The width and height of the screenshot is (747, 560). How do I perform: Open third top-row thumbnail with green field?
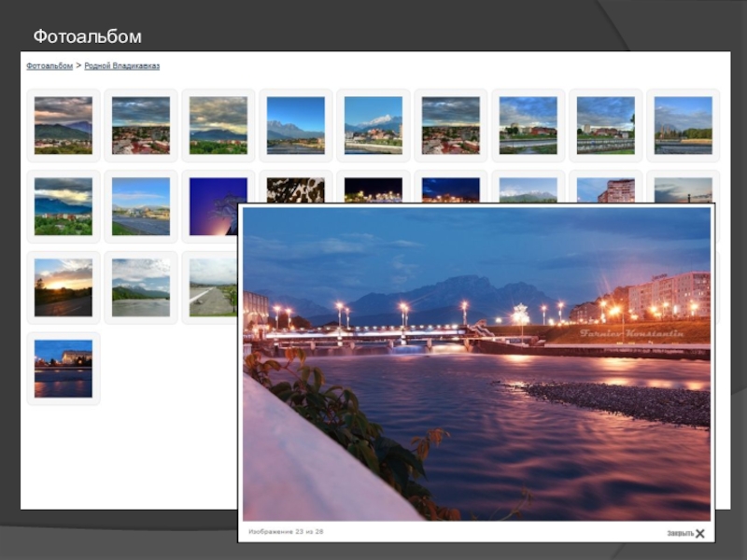pyautogui.click(x=218, y=125)
